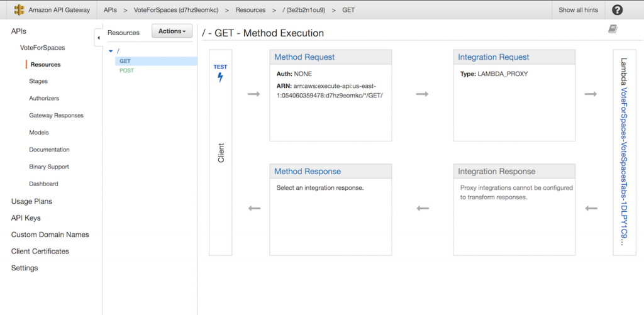644x315 pixels.
Task: Open Dashboard in the sidebar
Action: [43, 184]
